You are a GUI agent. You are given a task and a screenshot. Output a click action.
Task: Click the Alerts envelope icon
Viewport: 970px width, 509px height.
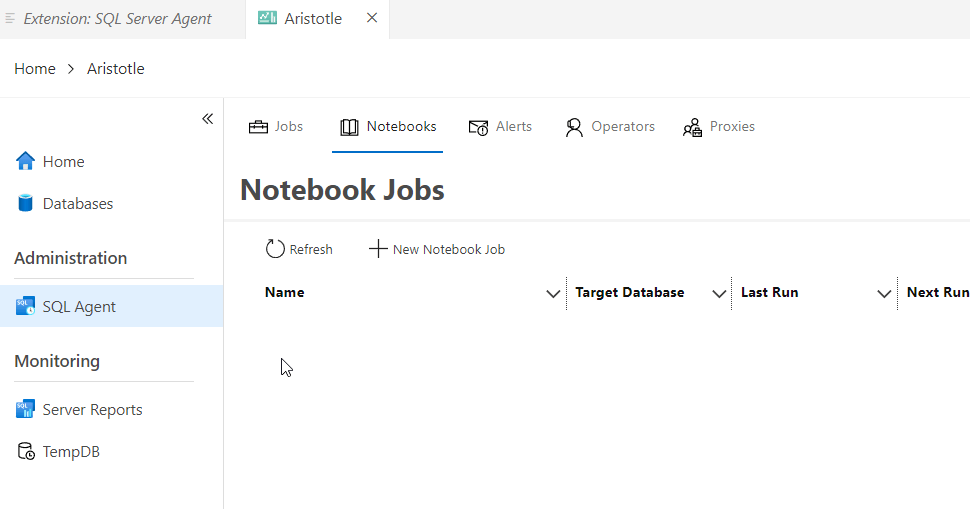478,127
